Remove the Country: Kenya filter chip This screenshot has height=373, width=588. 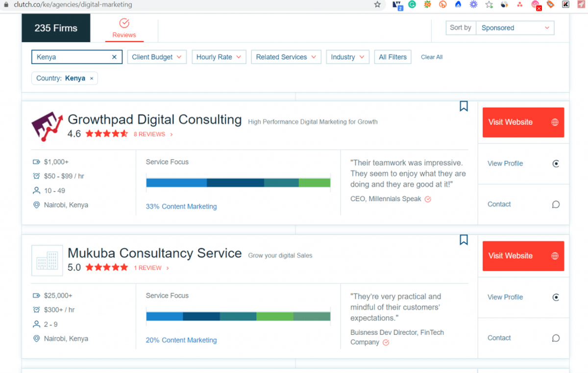coord(92,78)
